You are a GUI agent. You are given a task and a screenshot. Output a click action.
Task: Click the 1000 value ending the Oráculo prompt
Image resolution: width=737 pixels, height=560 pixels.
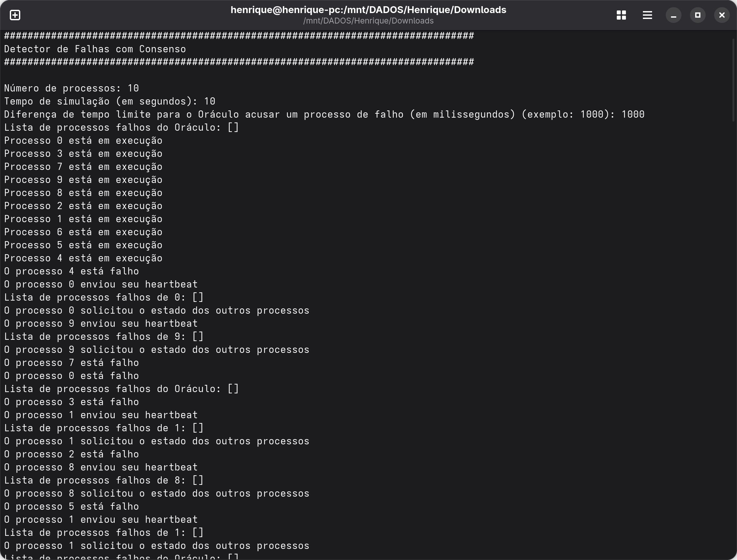coord(632,114)
